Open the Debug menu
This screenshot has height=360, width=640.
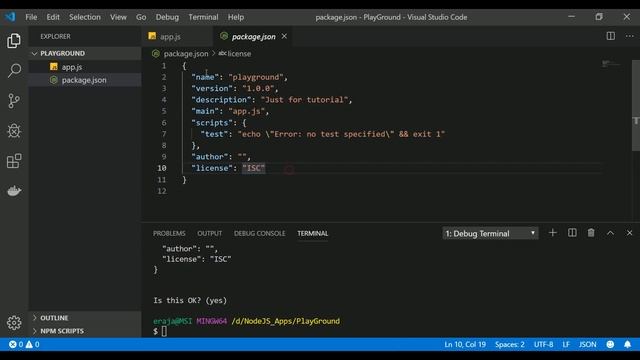pyautogui.click(x=167, y=17)
